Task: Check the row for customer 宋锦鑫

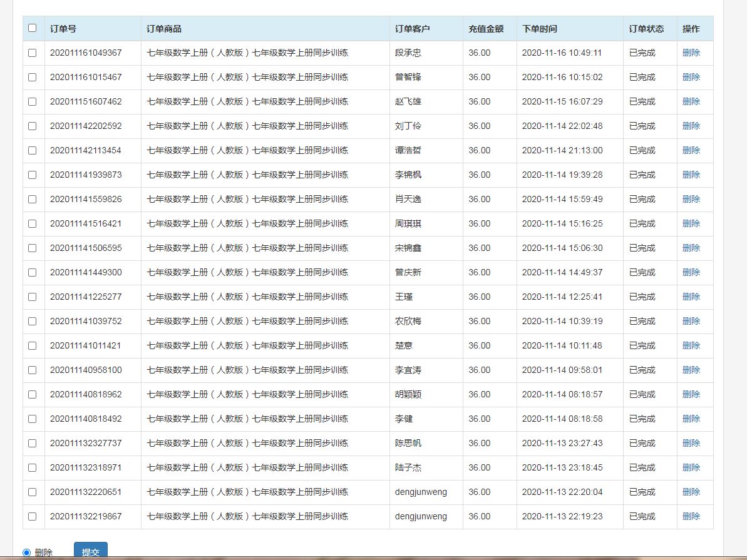Action: point(33,248)
